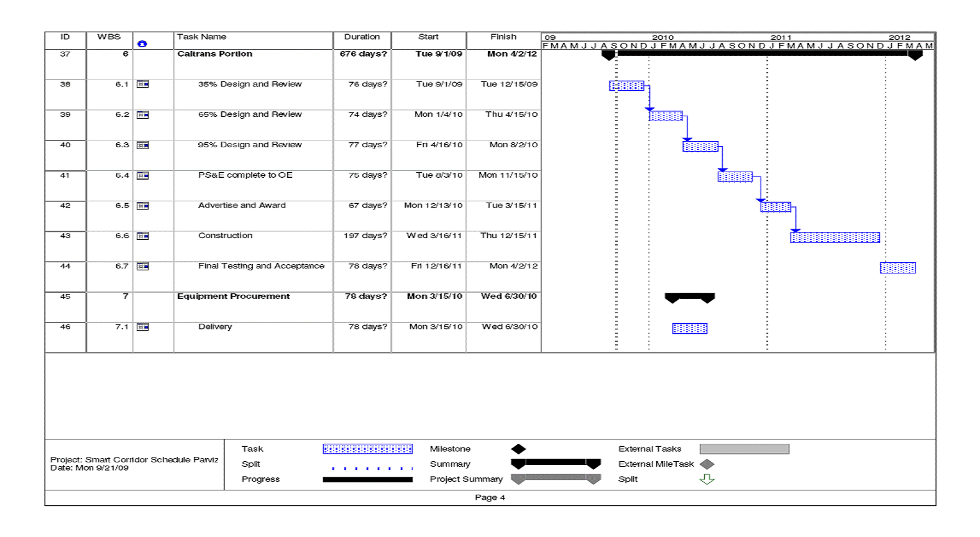
Task: Click the Page 4 footer label
Action: click(490, 497)
